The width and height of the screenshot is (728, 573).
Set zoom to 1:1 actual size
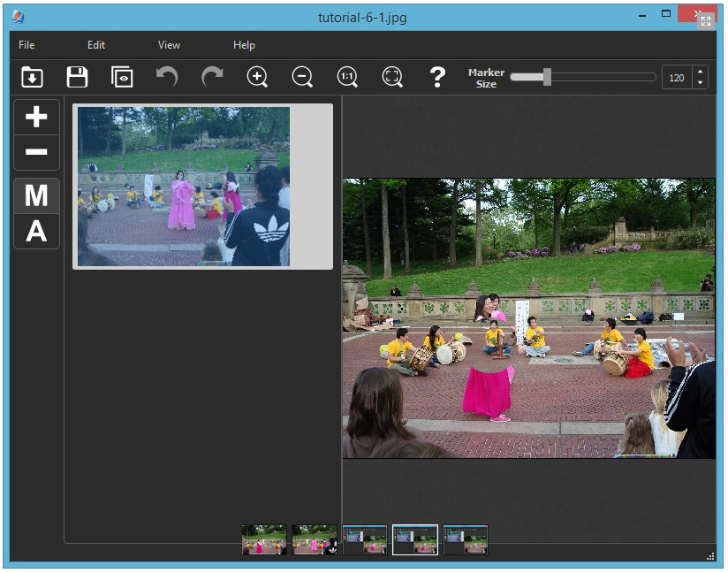[x=347, y=77]
